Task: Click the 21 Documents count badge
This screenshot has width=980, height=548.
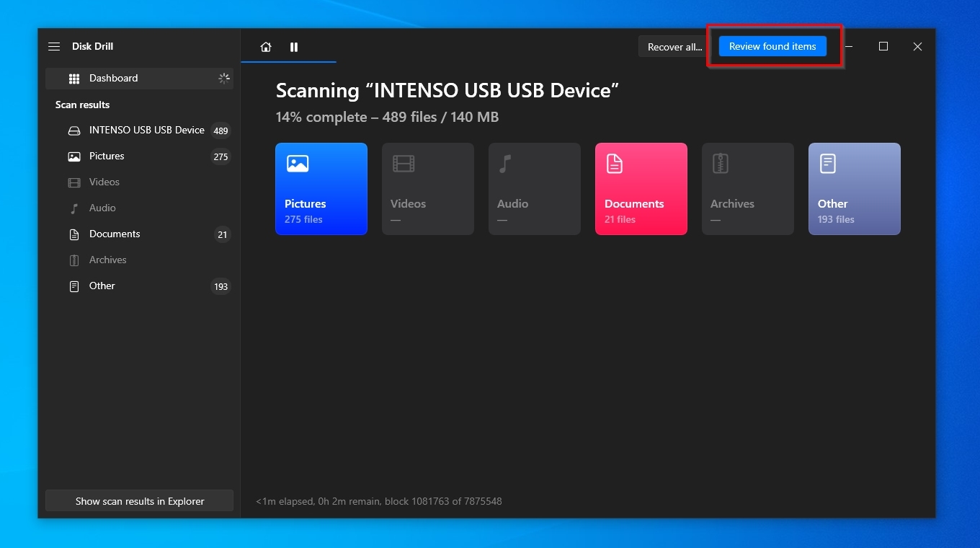Action: pyautogui.click(x=222, y=235)
